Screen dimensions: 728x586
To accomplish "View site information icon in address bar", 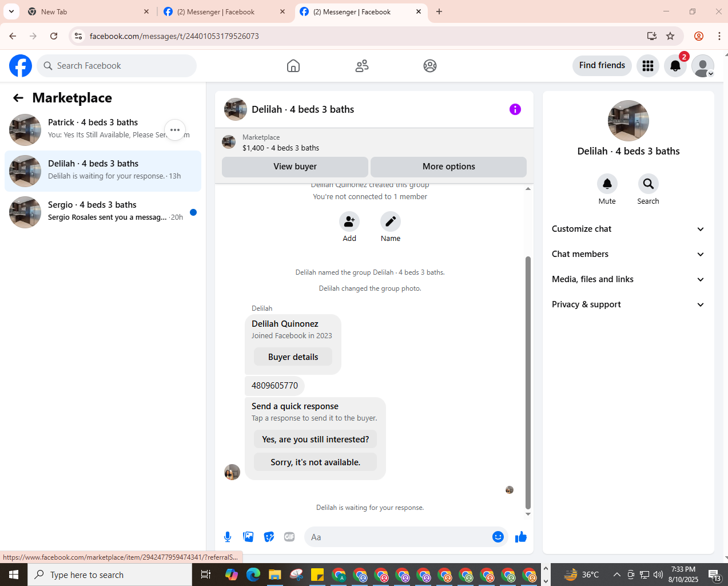I will 78,36.
